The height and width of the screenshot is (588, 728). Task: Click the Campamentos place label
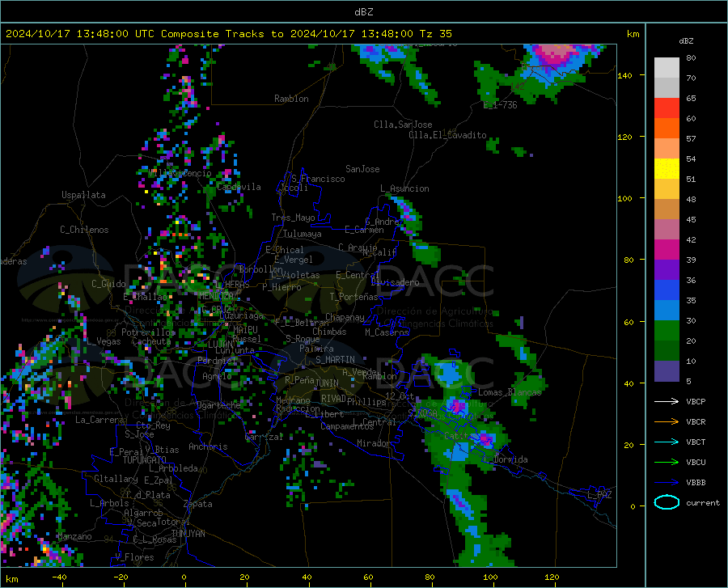pyautogui.click(x=347, y=426)
